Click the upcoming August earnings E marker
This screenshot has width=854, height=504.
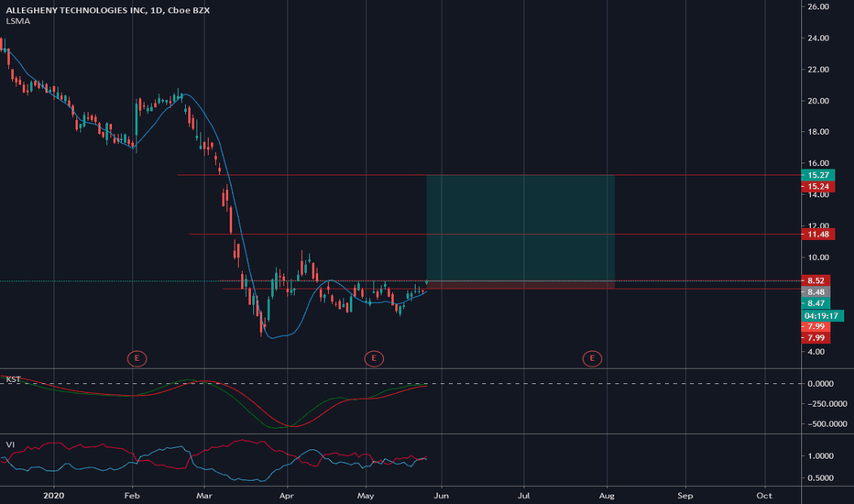coord(592,358)
